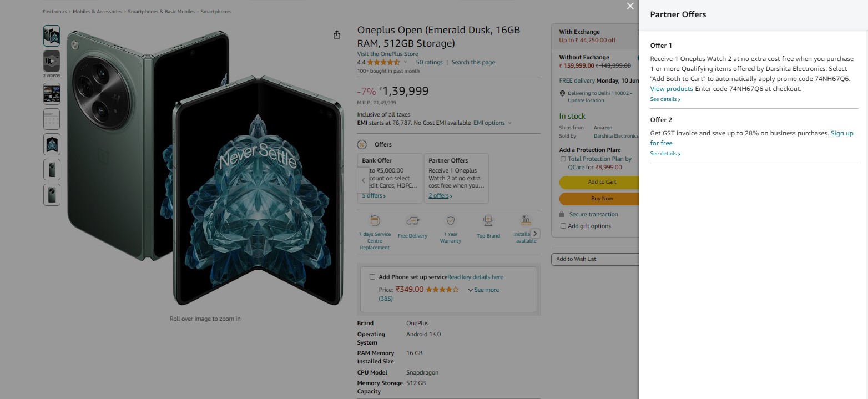Close the Partner Offers side panel
Screen dimensions: 868x399
[630, 6]
